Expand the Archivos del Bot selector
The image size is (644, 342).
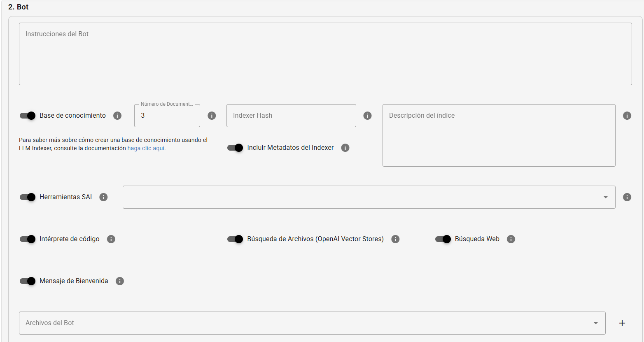(x=595, y=323)
